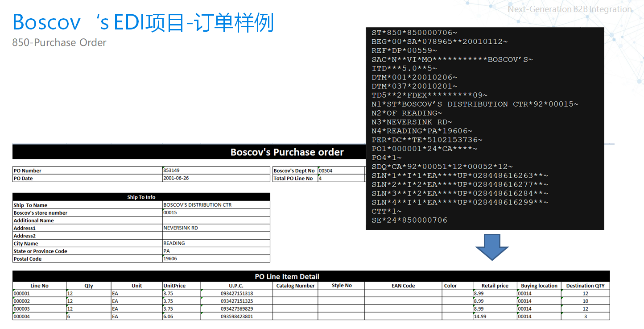Click the "Address2" label cell
This screenshot has height=329, width=644.
pyautogui.click(x=87, y=236)
